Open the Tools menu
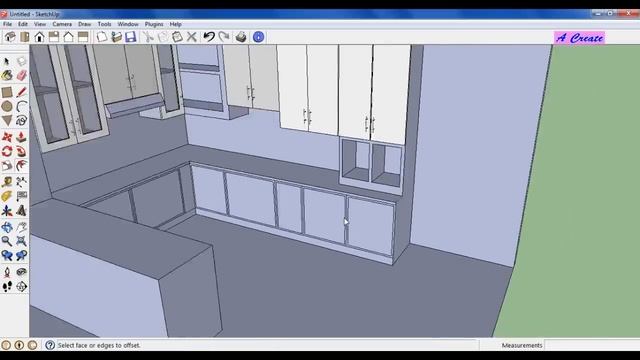 click(x=104, y=24)
